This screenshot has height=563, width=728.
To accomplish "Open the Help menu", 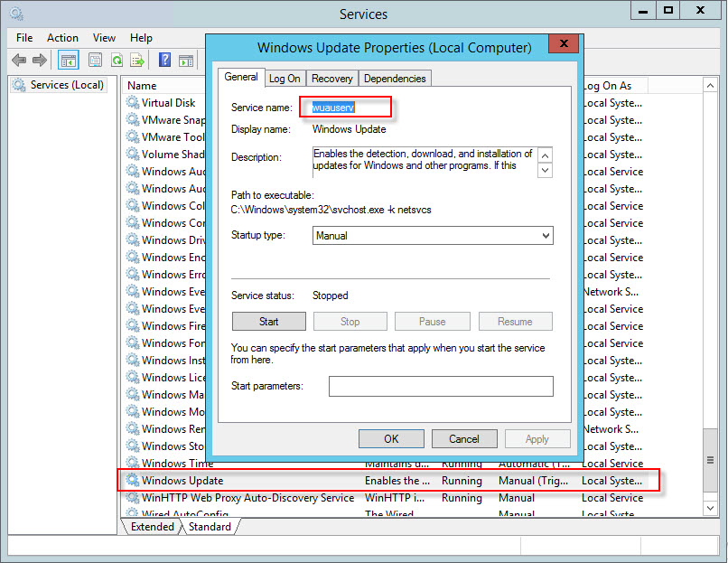I will [141, 38].
